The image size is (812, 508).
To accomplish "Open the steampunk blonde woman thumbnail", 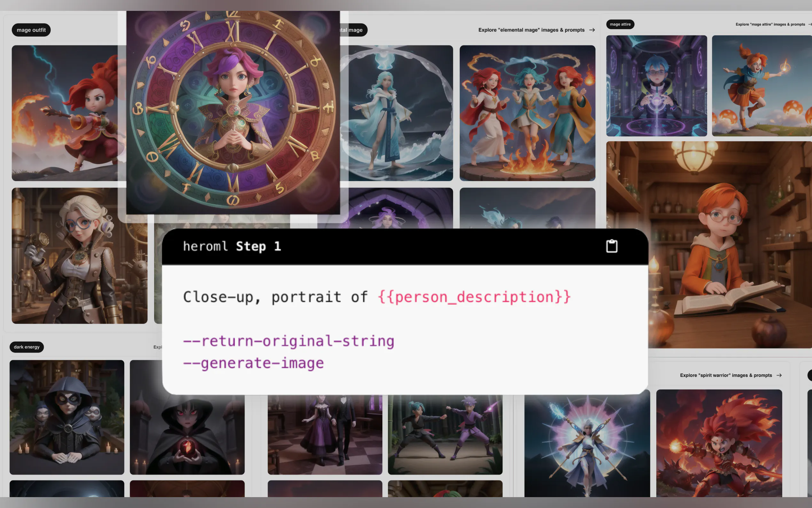I will (80, 256).
